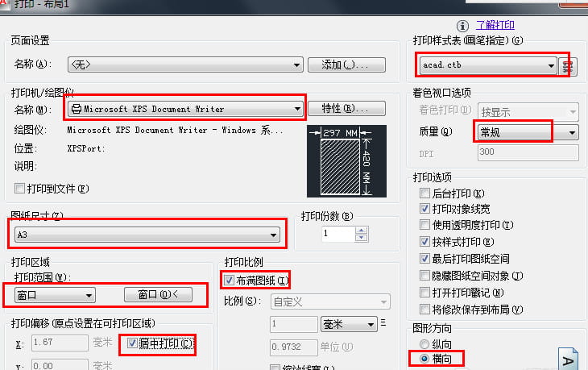Select the 横向 radio button

click(x=424, y=359)
